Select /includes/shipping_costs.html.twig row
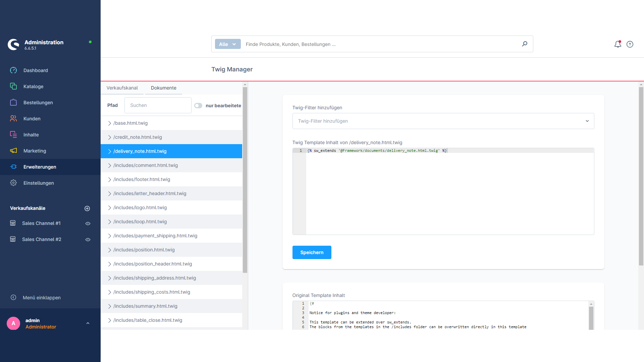Image resolution: width=644 pixels, height=362 pixels. 171,292
